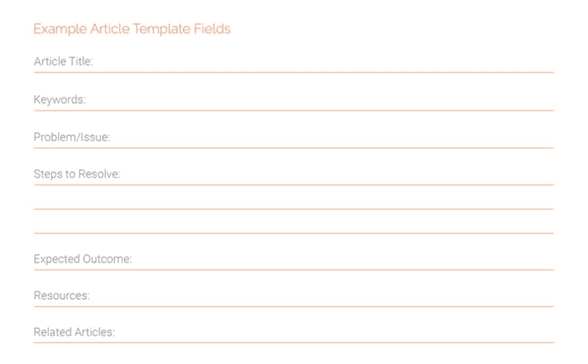
Task: Click the word 'Fields' in the heading
Action: pos(211,29)
